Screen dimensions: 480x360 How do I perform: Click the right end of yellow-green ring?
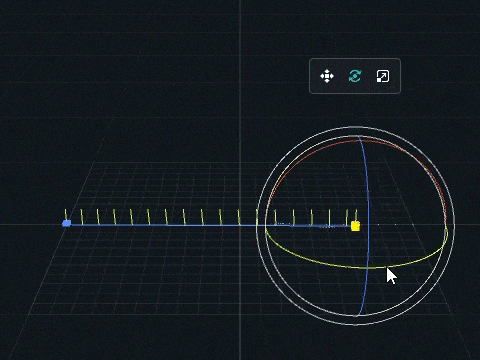point(447,233)
